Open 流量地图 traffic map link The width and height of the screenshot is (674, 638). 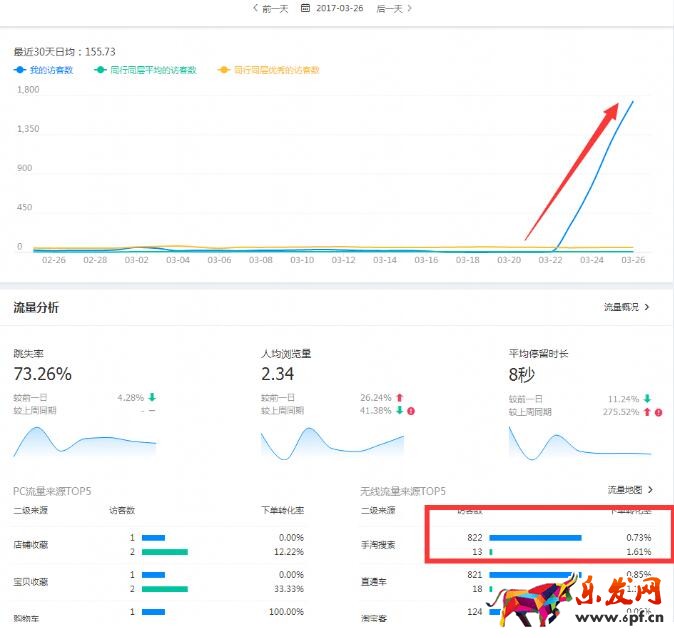click(x=630, y=490)
